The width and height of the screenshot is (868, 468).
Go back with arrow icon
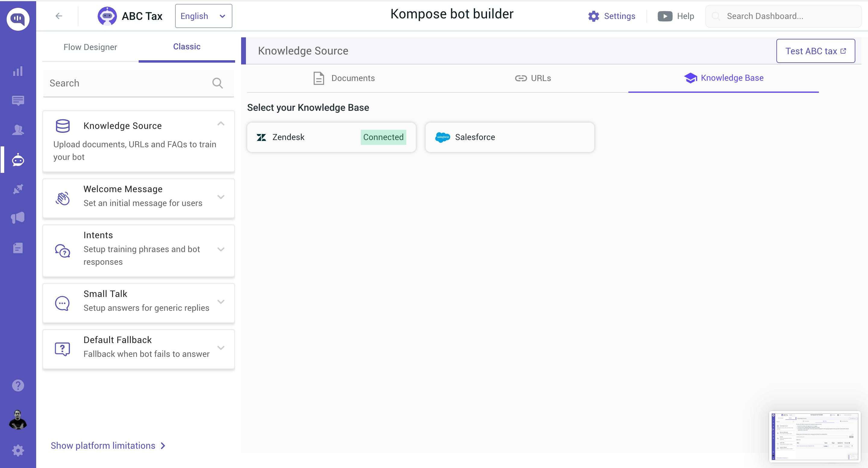pyautogui.click(x=59, y=16)
